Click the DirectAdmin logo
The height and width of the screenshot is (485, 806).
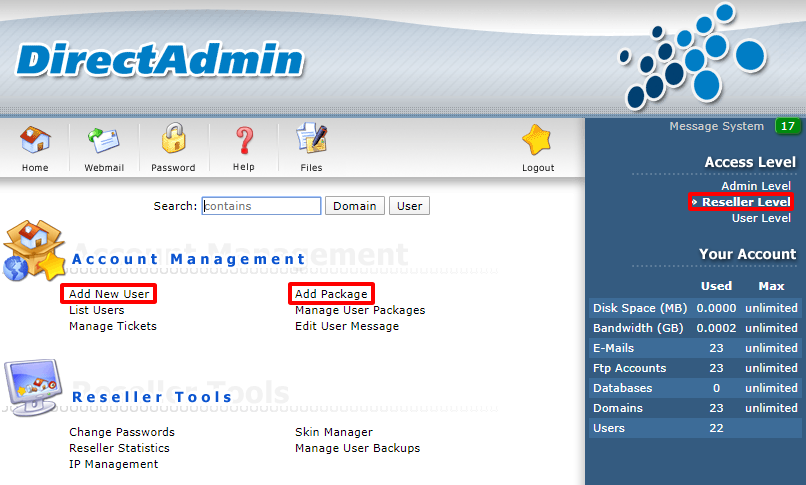pos(160,60)
